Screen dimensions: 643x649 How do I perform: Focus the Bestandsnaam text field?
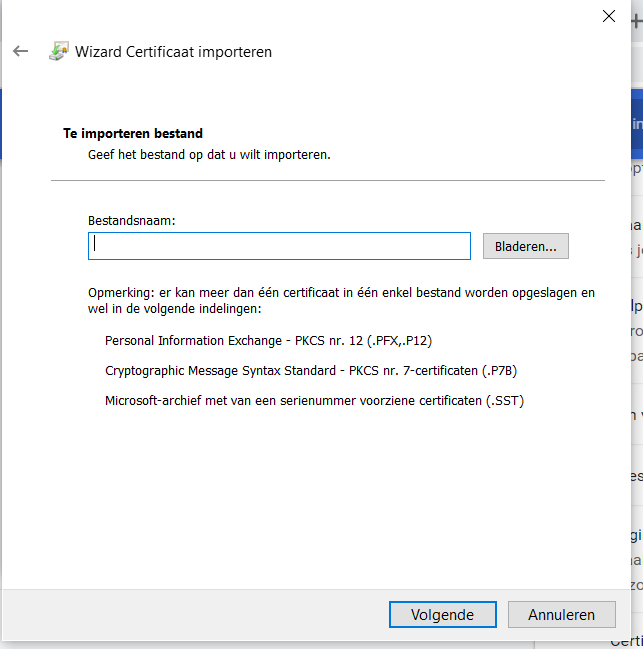[279, 246]
